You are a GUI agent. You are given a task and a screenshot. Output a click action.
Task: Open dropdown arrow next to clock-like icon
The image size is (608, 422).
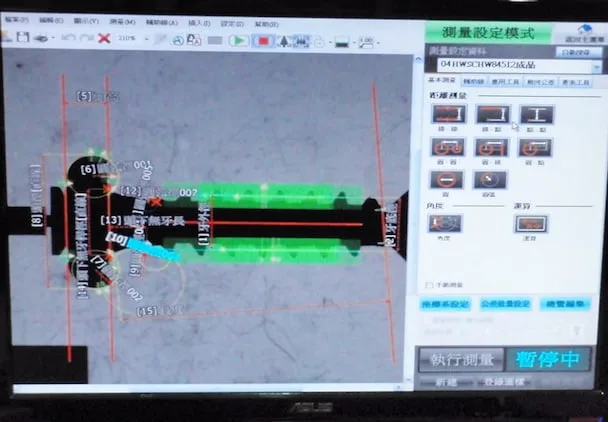(330, 42)
